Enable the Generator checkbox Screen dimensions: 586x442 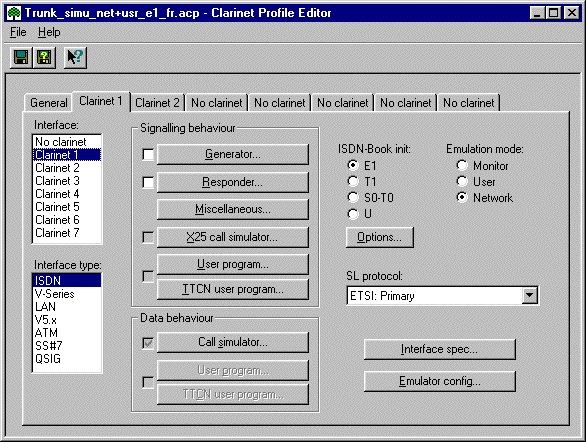click(148, 154)
